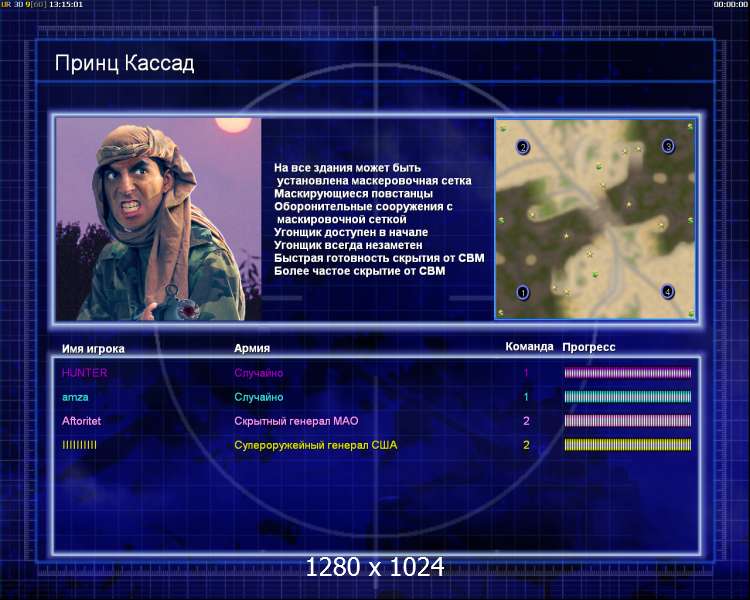Screen dimensions: 750x600
Task: Click the 00:00:00 timer at top right
Action: tap(730, 4)
